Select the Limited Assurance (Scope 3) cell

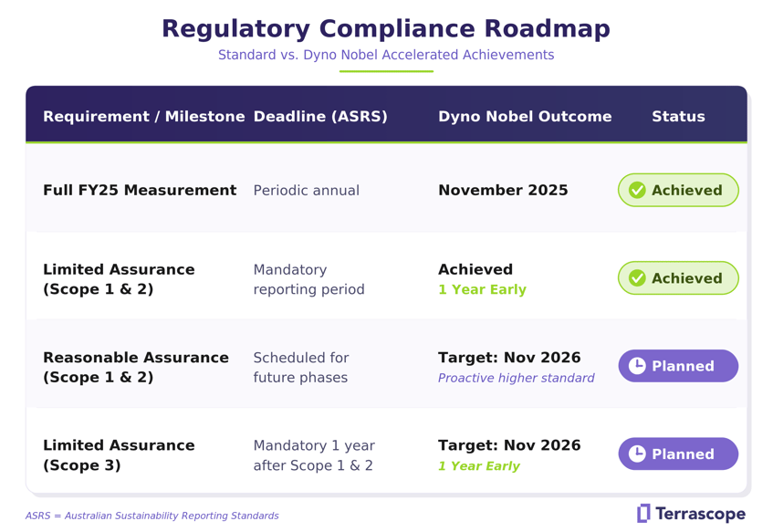[119, 455]
